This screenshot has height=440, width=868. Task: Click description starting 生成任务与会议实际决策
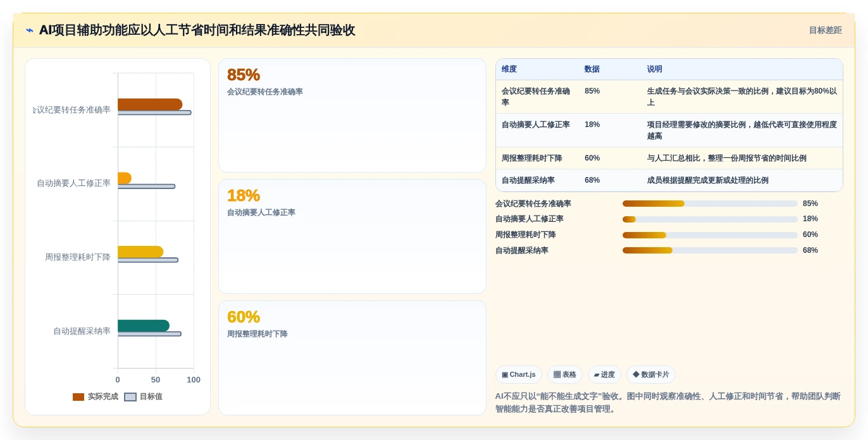coord(742,97)
